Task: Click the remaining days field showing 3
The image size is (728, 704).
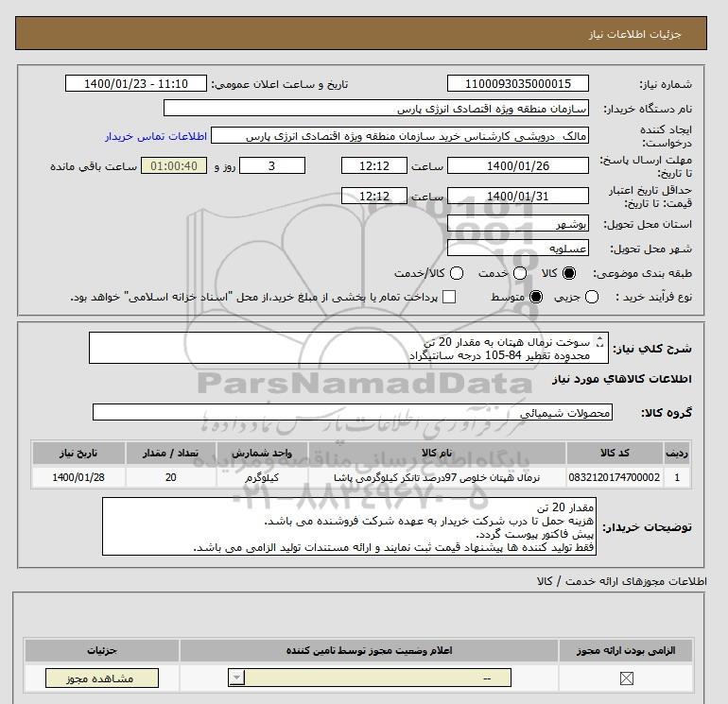Action: point(272,165)
